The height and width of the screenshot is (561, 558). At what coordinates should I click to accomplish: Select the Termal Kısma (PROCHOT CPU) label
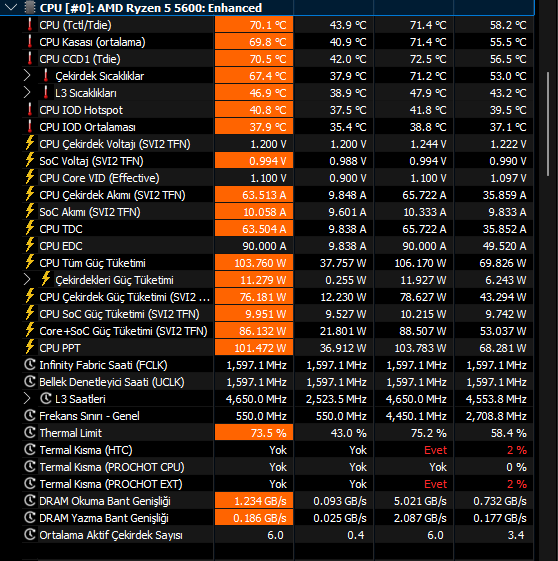point(112,467)
